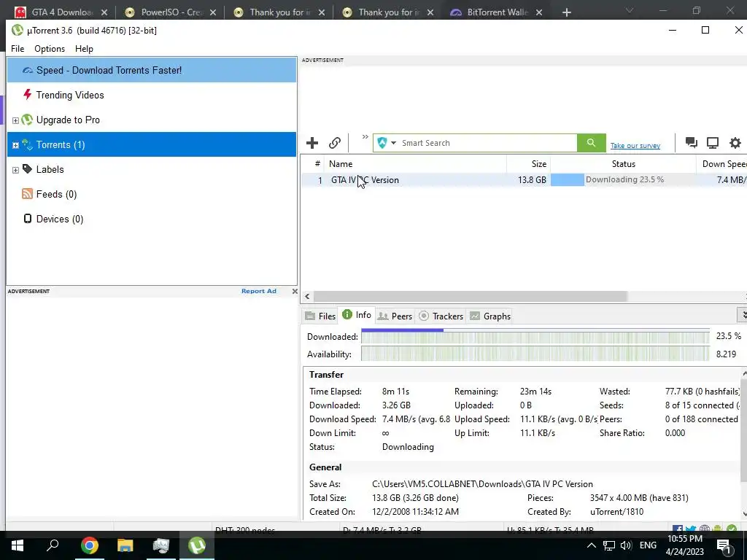Switch to the GTA 4 Download browser tab

coord(61,12)
